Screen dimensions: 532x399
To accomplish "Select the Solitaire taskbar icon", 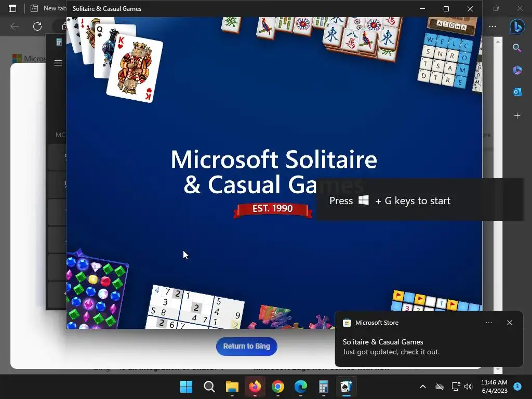I will click(347, 387).
